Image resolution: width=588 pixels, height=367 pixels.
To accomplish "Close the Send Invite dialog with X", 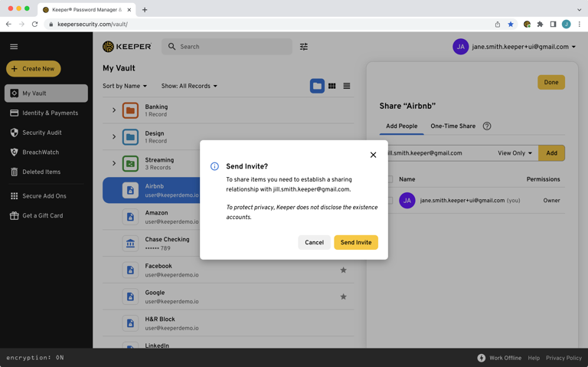I will [x=374, y=155].
